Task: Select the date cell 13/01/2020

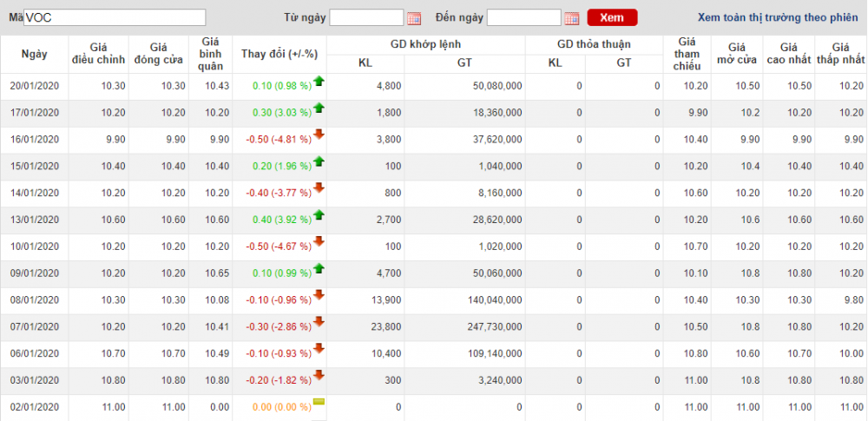Action: (35, 220)
